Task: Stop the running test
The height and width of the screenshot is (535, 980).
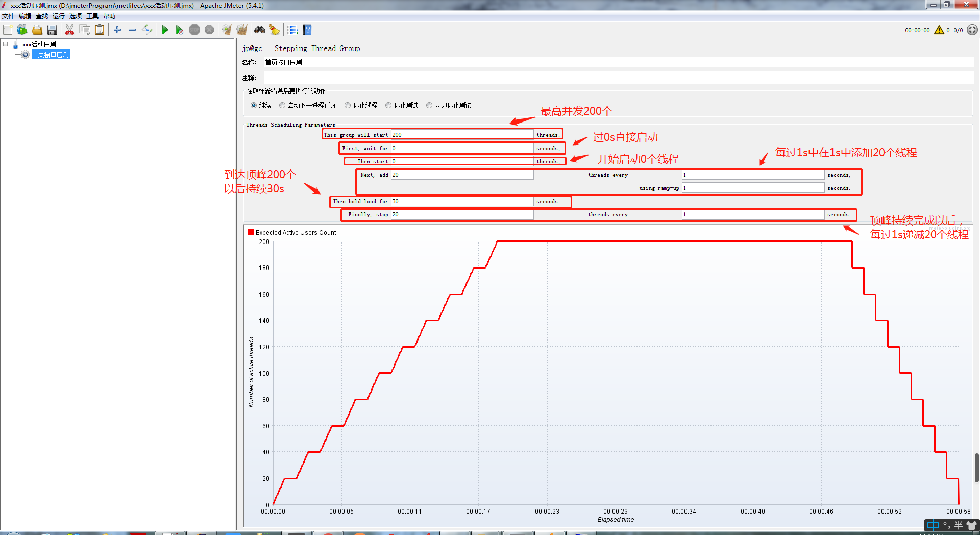Action: coord(194,30)
